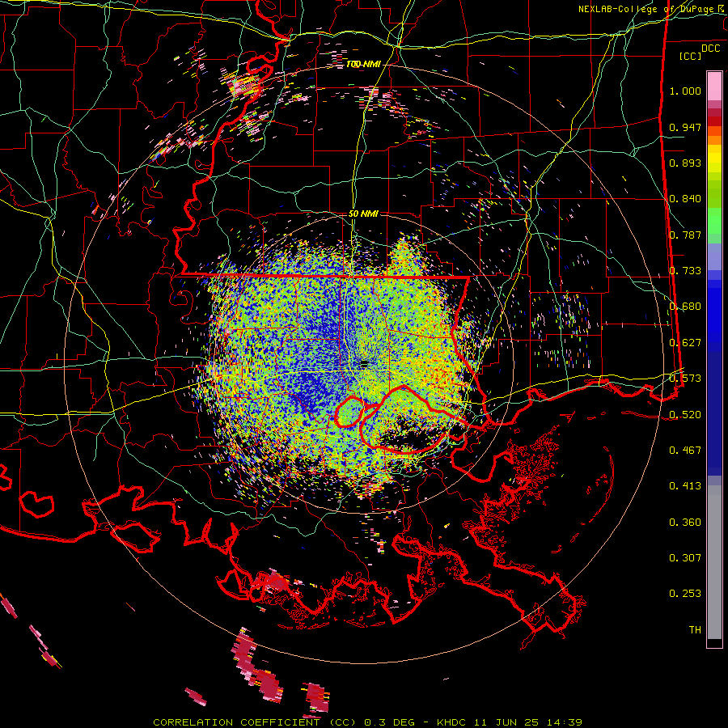Click the 50 NMI range ring label
This screenshot has height=728, width=728.
[x=363, y=214]
